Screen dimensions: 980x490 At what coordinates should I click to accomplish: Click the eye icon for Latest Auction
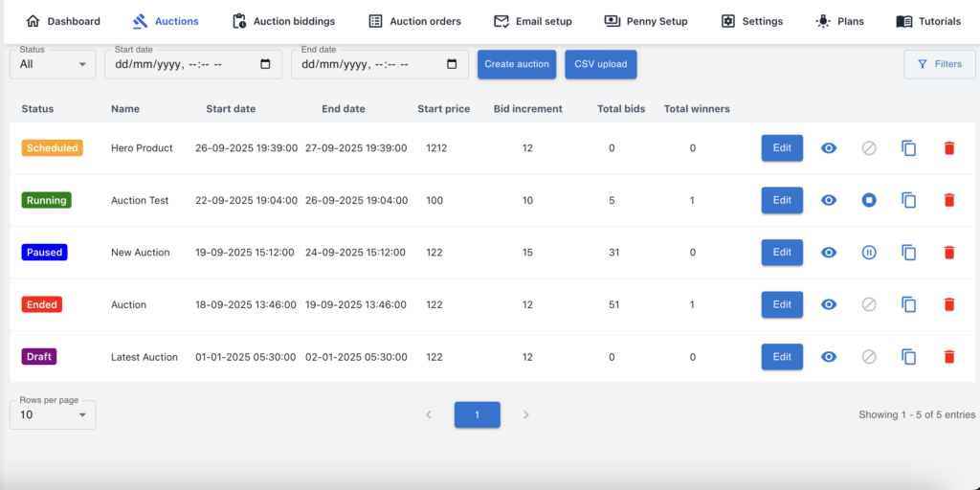(829, 357)
